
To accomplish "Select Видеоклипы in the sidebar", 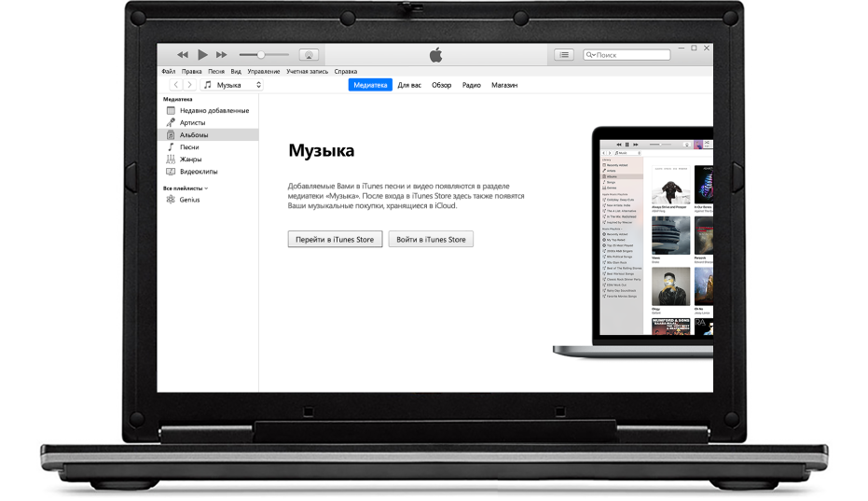I will click(x=208, y=172).
